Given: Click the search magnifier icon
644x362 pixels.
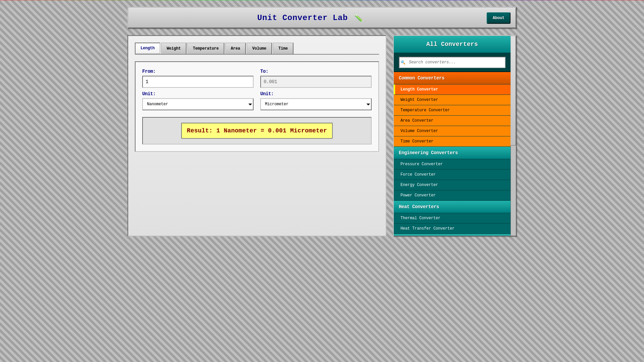Looking at the screenshot, I should point(403,62).
